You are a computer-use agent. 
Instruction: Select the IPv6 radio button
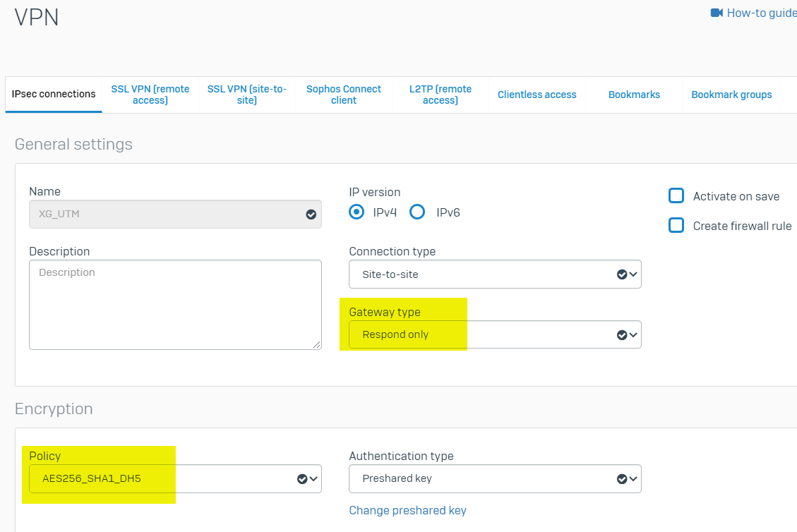pyautogui.click(x=417, y=212)
